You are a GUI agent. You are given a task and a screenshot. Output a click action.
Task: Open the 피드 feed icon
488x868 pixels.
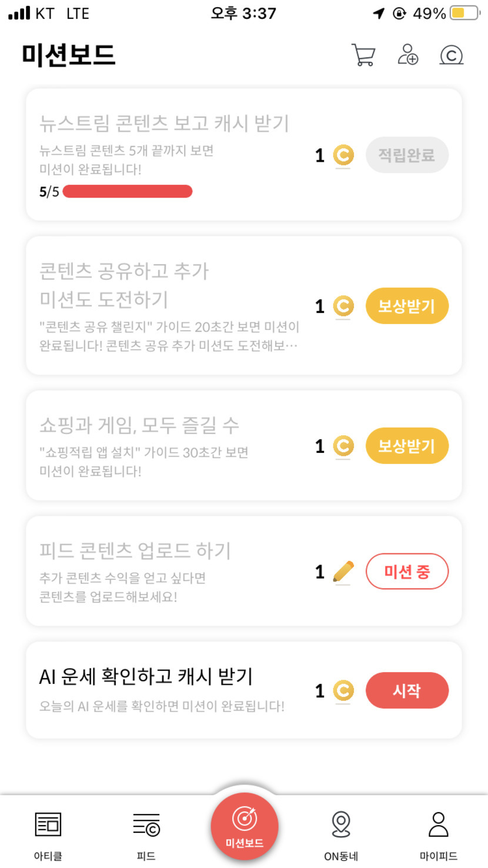[146, 824]
